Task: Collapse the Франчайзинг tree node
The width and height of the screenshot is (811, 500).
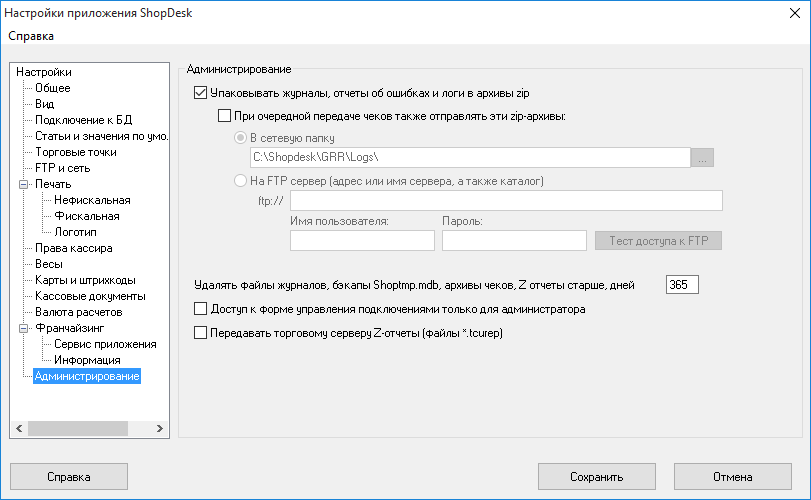Action: [23, 328]
